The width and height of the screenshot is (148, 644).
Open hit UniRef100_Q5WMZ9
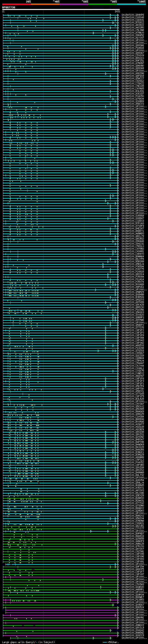coord(133,292)
